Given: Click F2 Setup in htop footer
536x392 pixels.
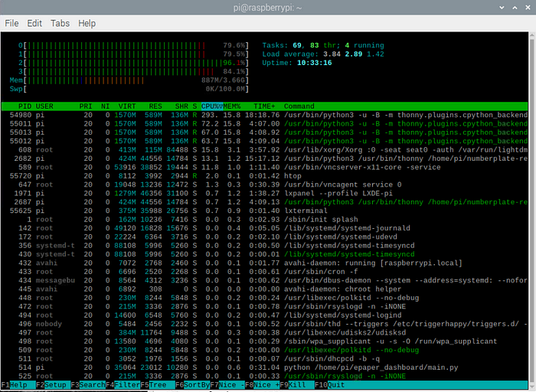Looking at the screenshot, I should (x=53, y=385).
